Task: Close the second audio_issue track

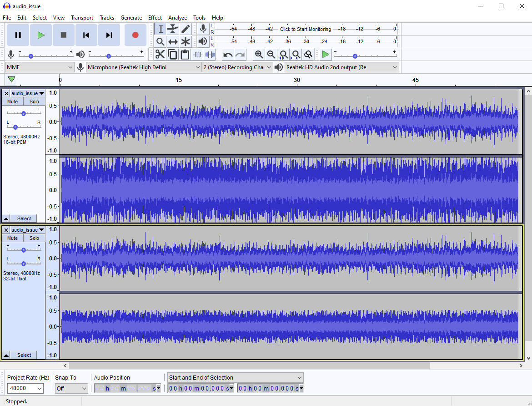Action: pyautogui.click(x=6, y=230)
